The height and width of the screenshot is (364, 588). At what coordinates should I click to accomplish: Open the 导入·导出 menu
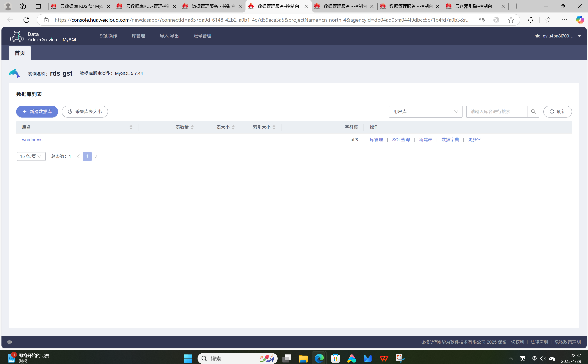tap(169, 36)
